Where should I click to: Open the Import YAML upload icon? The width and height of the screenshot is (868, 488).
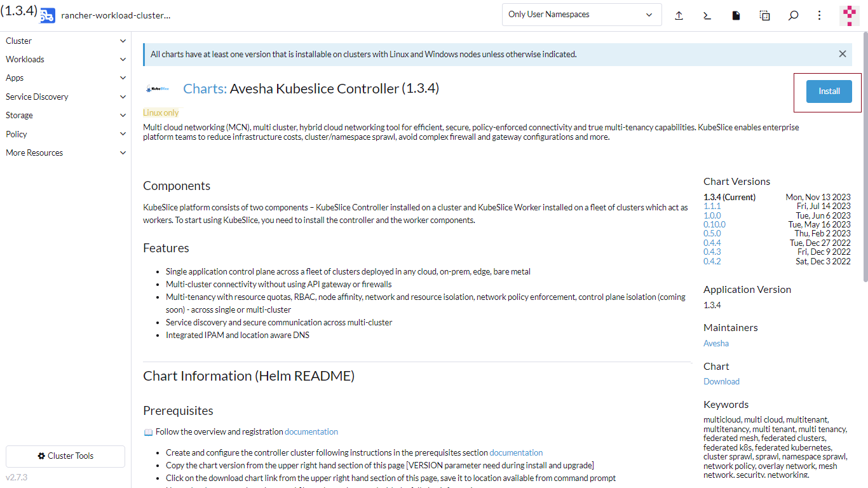679,16
